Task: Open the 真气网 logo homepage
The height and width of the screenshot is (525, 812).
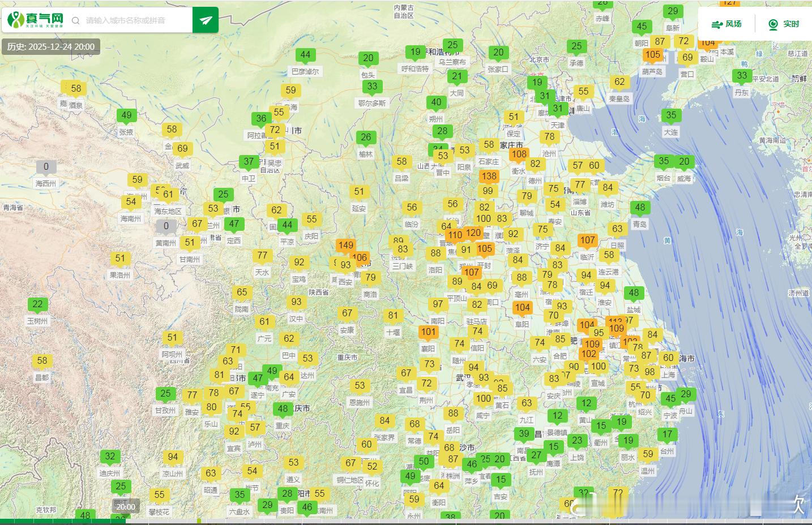Action: 35,20
